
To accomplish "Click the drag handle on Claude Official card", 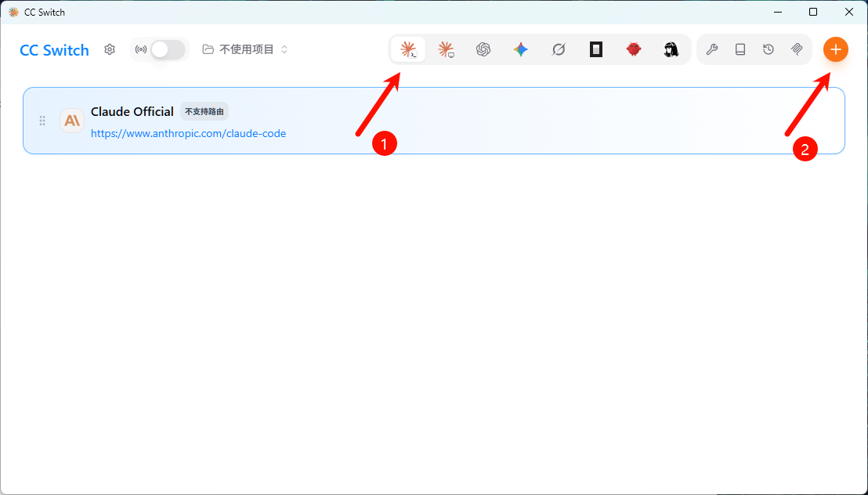I will 42,121.
